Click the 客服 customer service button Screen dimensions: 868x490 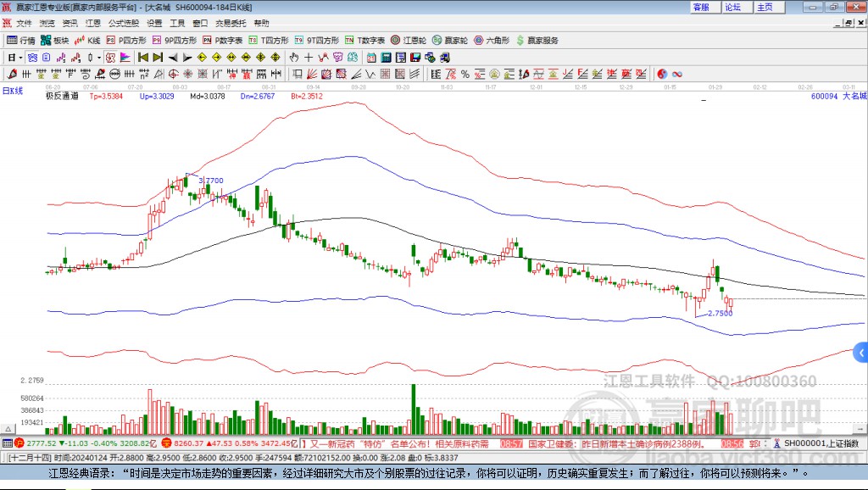702,7
